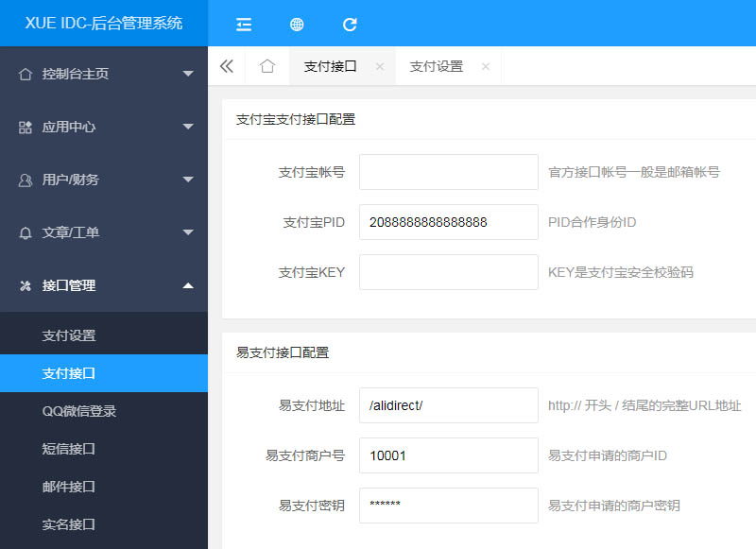
Task: Click the refresh page icon
Action: point(350,25)
